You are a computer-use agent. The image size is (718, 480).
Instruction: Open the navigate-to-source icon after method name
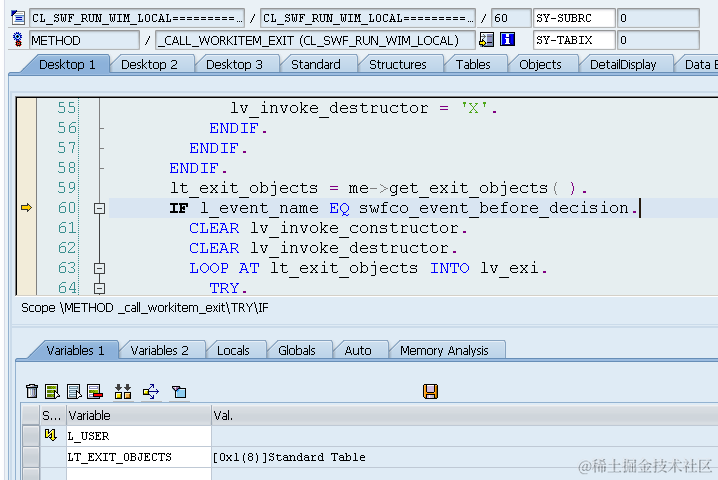[486, 40]
